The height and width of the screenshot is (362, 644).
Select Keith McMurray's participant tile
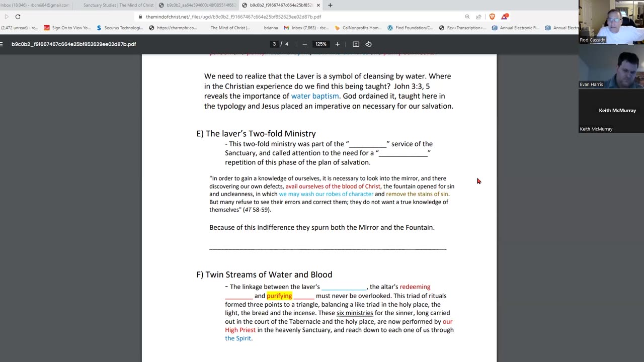(611, 111)
